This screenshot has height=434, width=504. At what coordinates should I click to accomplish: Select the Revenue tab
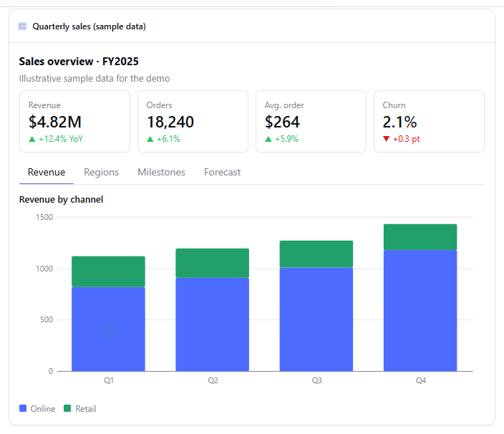point(47,173)
